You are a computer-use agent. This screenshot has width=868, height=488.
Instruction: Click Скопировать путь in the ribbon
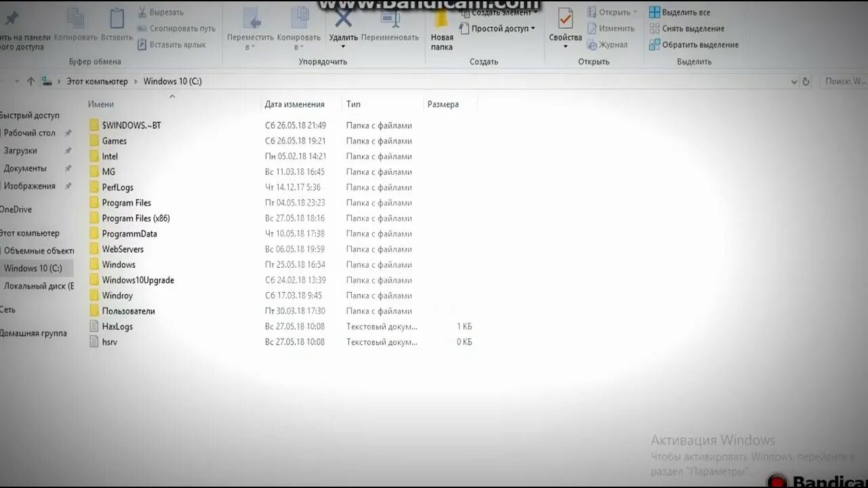176,28
